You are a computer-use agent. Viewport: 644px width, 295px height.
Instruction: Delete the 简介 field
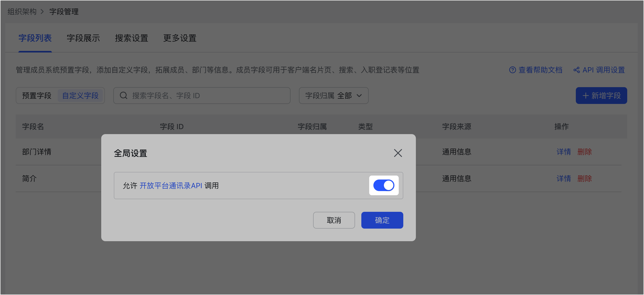click(x=584, y=178)
